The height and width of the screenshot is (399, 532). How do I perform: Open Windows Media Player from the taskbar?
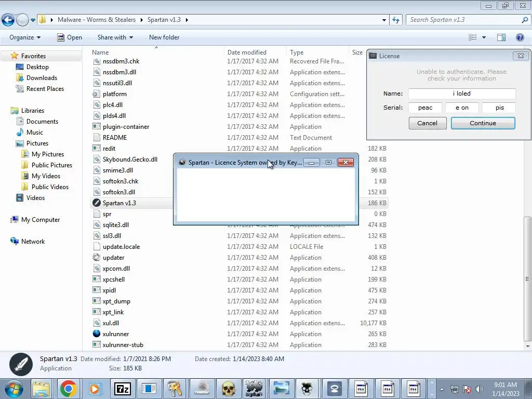pyautogui.click(x=95, y=389)
